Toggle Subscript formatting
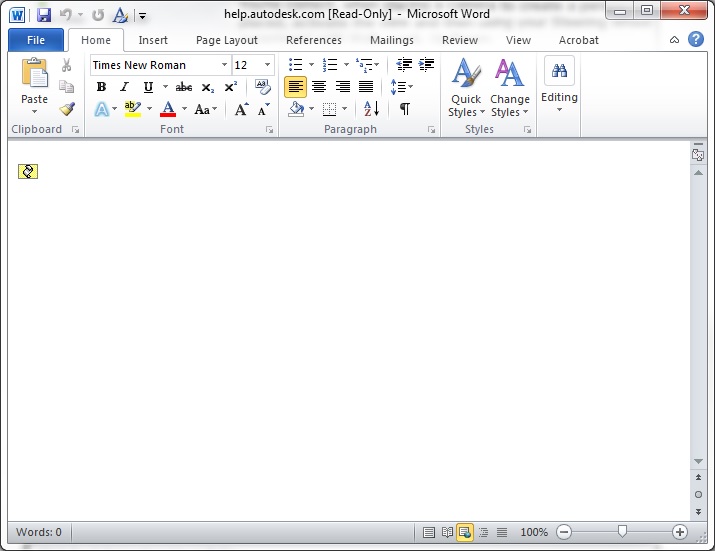715x551 pixels. coord(207,87)
